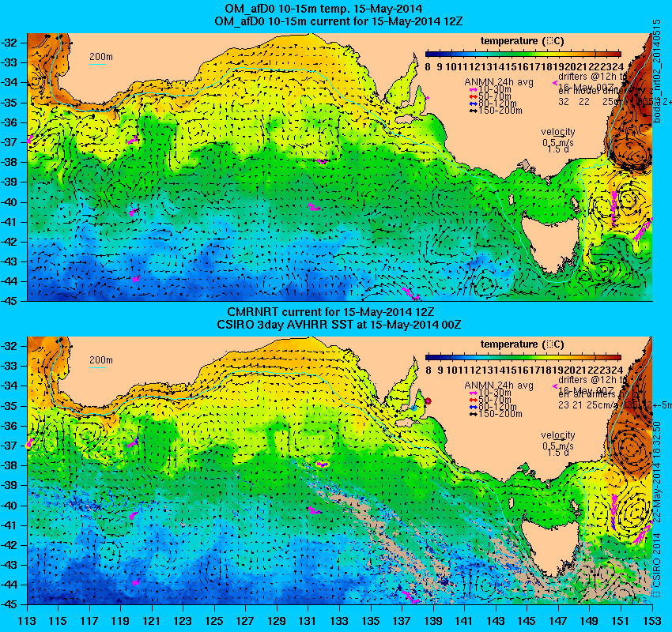
Task: Click longitude label '113' on the axis
Action: tap(28, 621)
